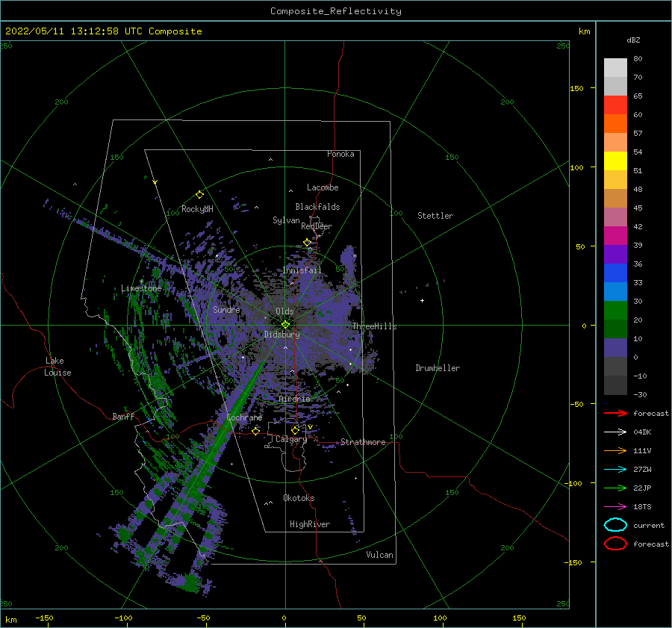Viewport: 672px width, 628px height.
Task: Click the Airdrie city label
Action: [x=294, y=399]
